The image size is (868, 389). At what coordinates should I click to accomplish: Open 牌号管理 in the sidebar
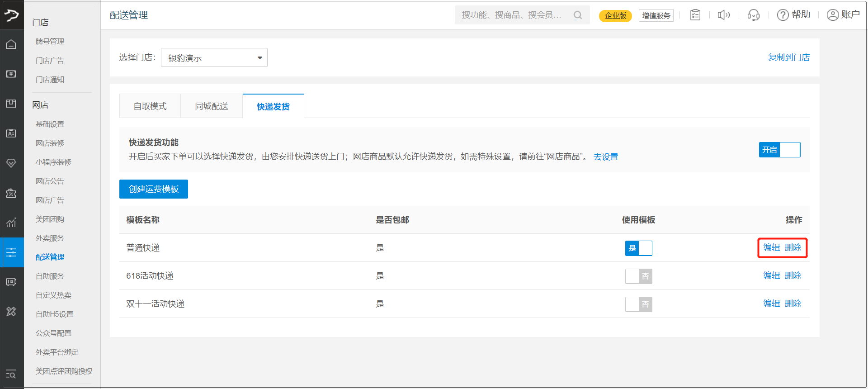(50, 41)
